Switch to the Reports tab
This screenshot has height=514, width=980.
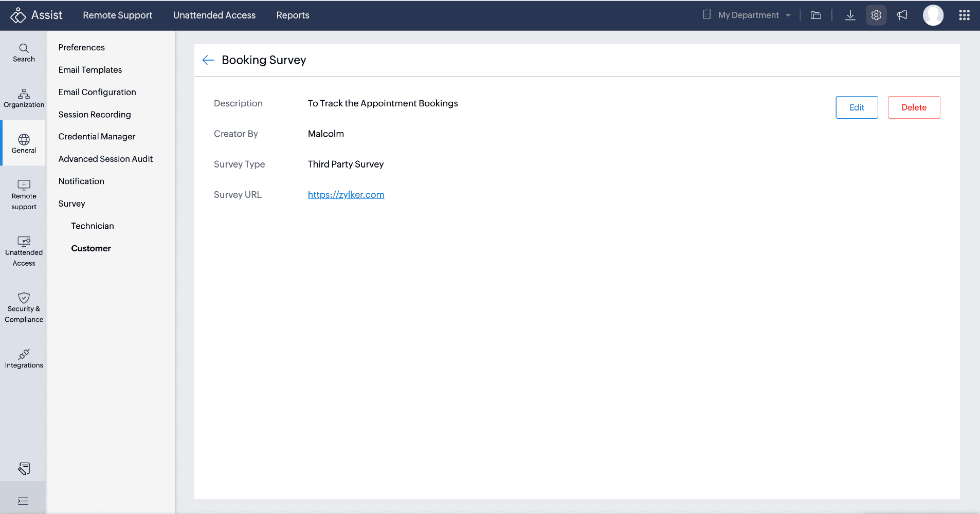point(293,15)
